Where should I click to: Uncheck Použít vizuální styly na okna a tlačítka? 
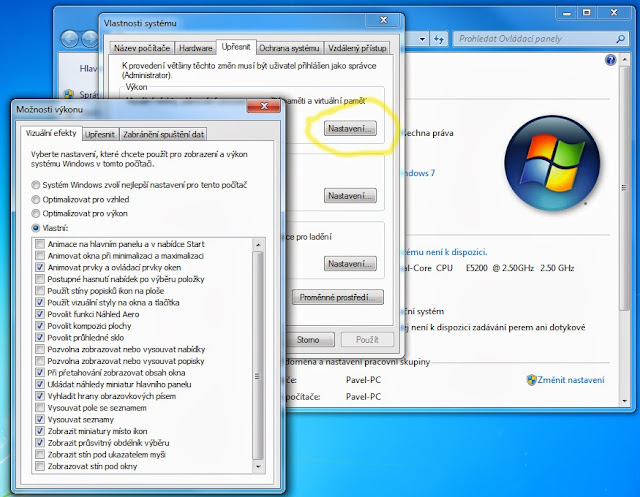[40, 302]
